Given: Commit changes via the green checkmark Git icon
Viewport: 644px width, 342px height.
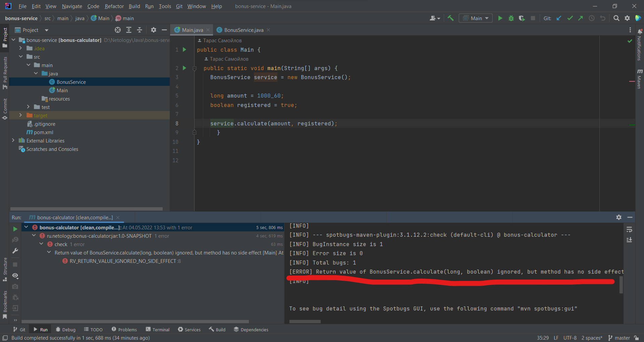Looking at the screenshot, I should point(570,18).
